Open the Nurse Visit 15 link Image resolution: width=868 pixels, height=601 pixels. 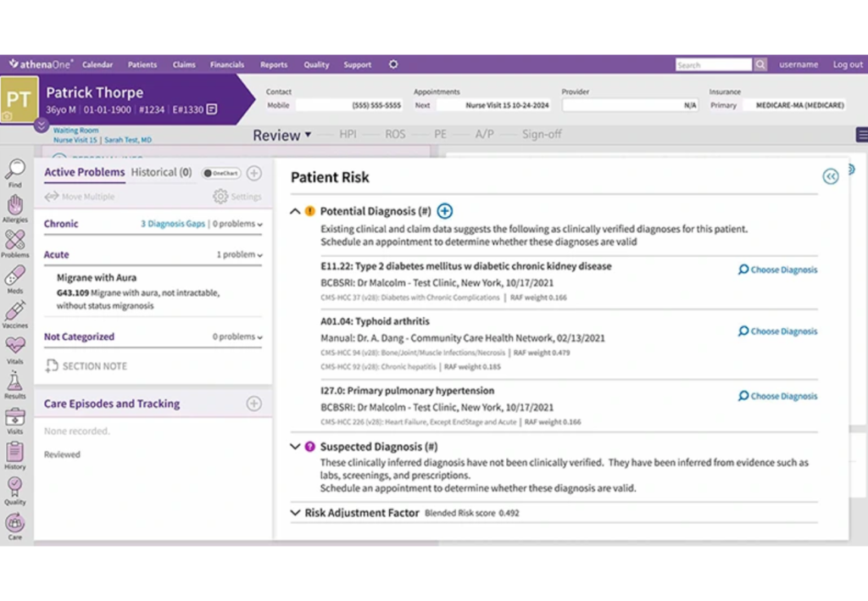pyautogui.click(x=75, y=140)
